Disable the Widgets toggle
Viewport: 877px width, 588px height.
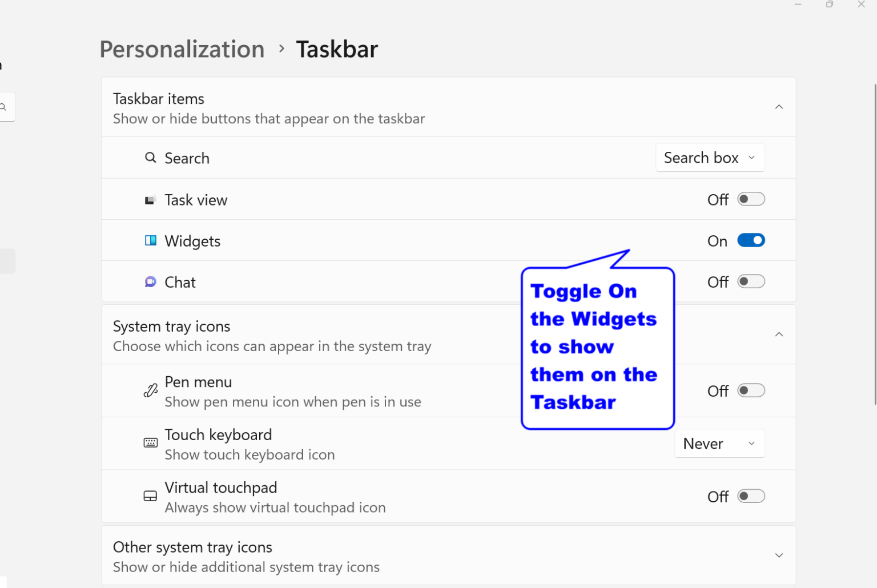751,240
